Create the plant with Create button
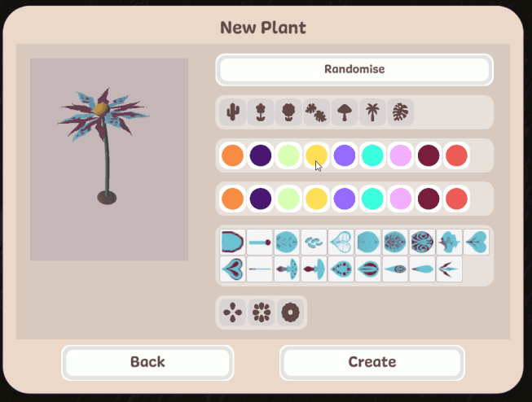 click(x=372, y=362)
